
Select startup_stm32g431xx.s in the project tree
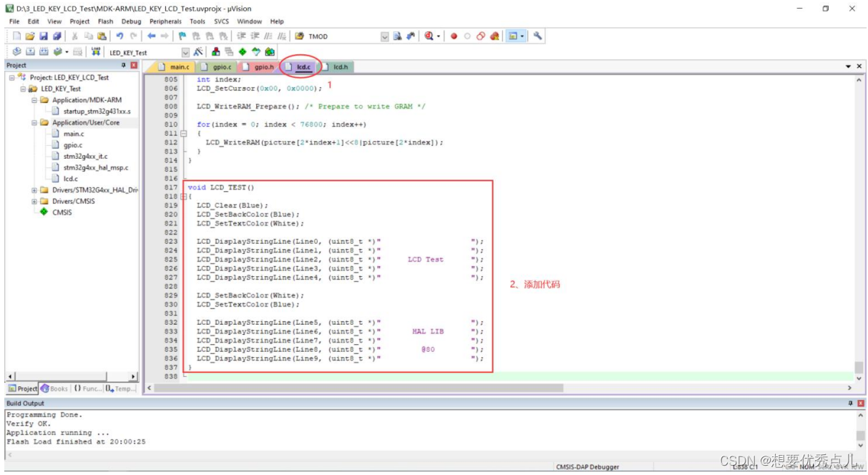click(97, 112)
